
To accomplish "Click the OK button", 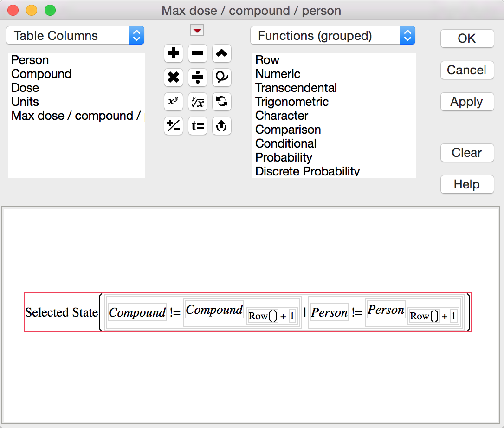I will (467, 39).
